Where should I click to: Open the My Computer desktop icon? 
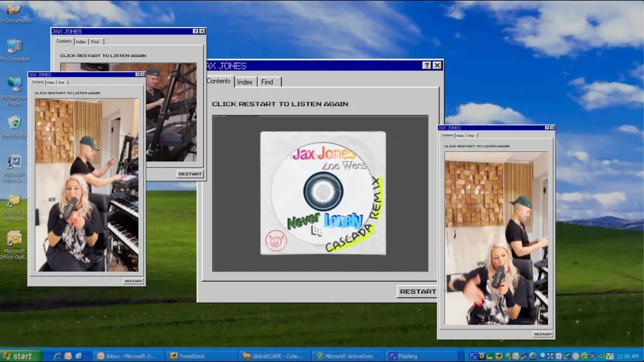coord(14,47)
